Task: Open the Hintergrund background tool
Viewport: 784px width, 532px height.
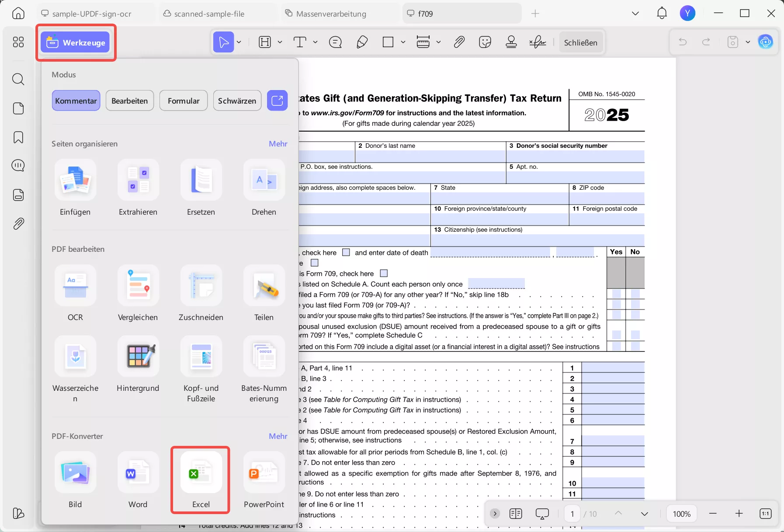Action: point(138,364)
